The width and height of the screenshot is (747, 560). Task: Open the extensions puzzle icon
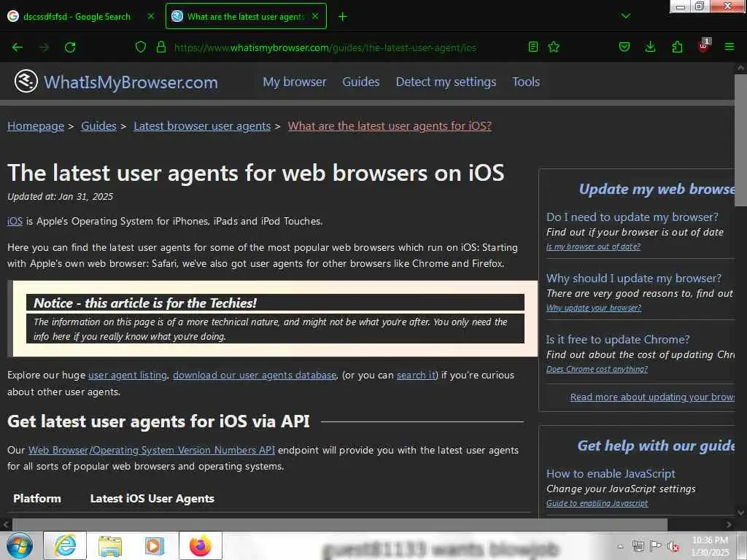click(x=677, y=47)
